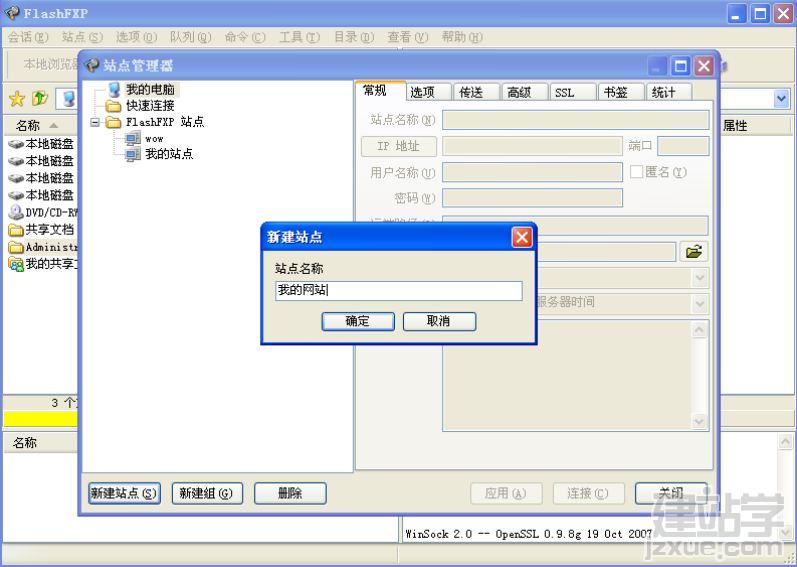This screenshot has height=567, width=797.
Task: Open the 队列 menu in FlashFXP
Action: click(x=191, y=37)
